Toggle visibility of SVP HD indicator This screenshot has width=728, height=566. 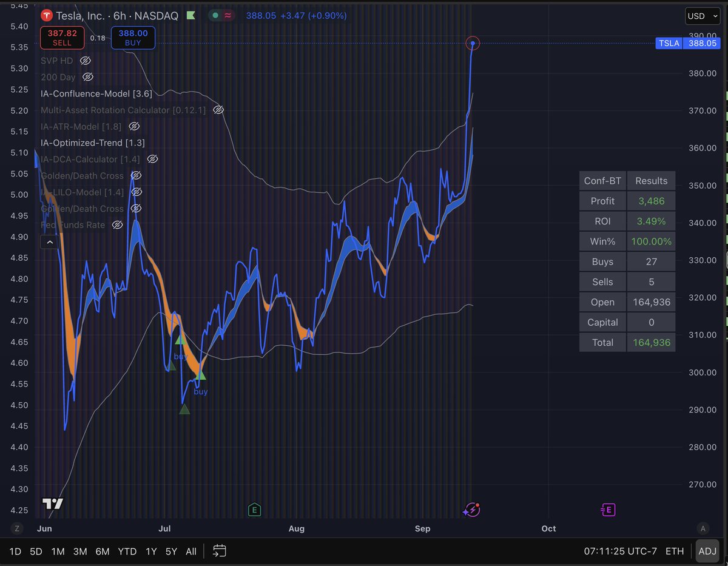(x=85, y=61)
